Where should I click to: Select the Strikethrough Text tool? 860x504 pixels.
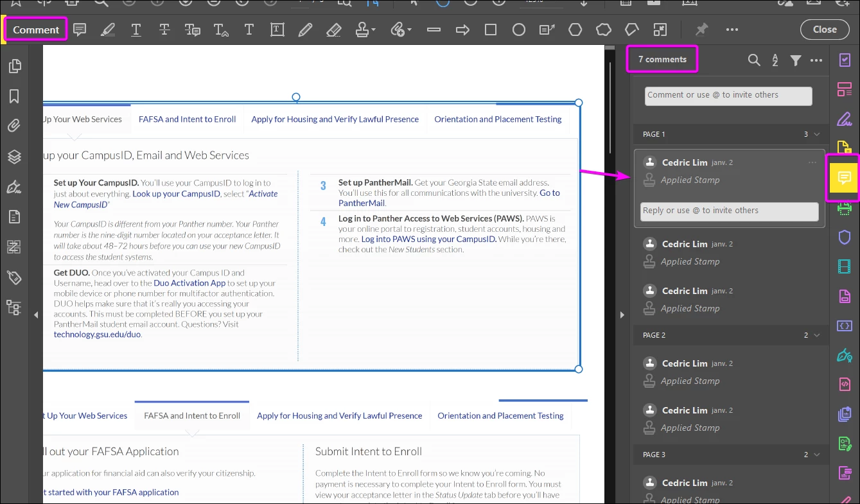coord(164,30)
